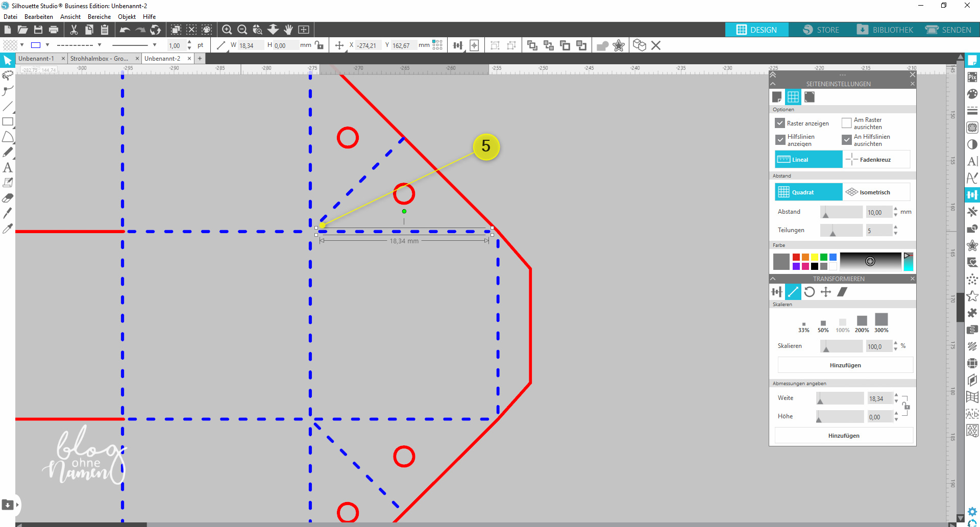Enable Am Raster ausrichten checkbox
This screenshot has height=527, width=980.
point(847,123)
